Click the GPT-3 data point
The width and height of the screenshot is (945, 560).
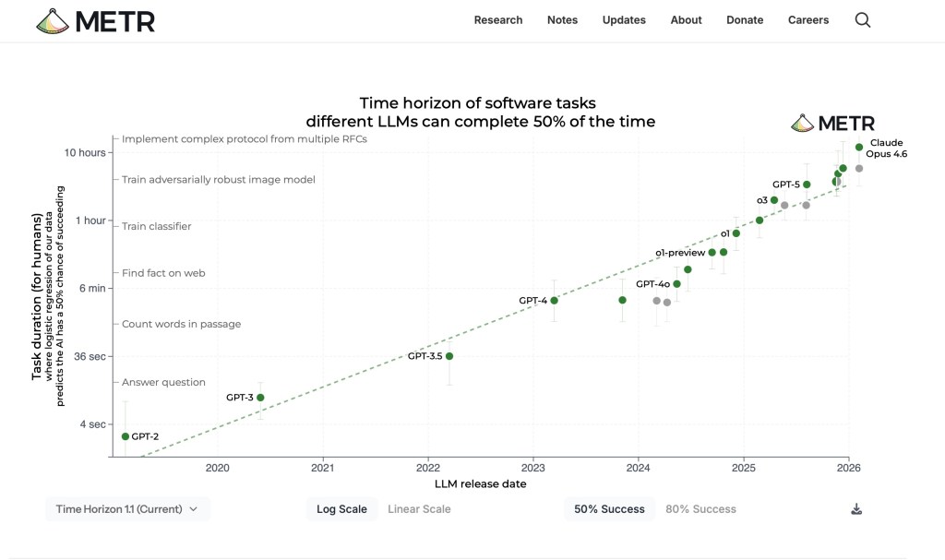[x=260, y=398]
